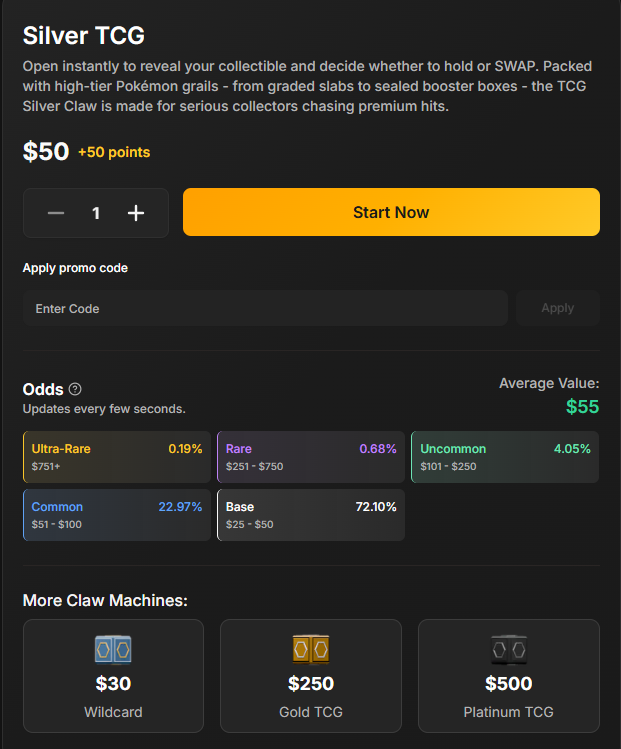The height and width of the screenshot is (749, 621).
Task: Decrease quantity with the minus icon
Action: [56, 213]
